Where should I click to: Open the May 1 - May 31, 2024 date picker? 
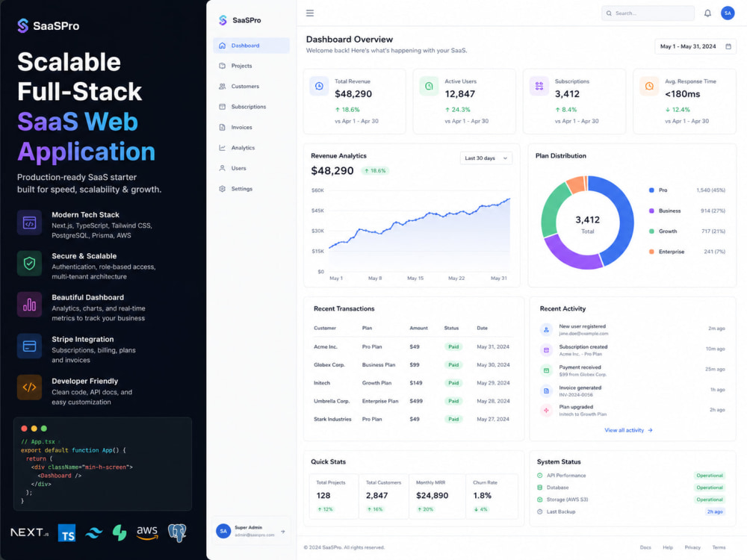(x=695, y=46)
